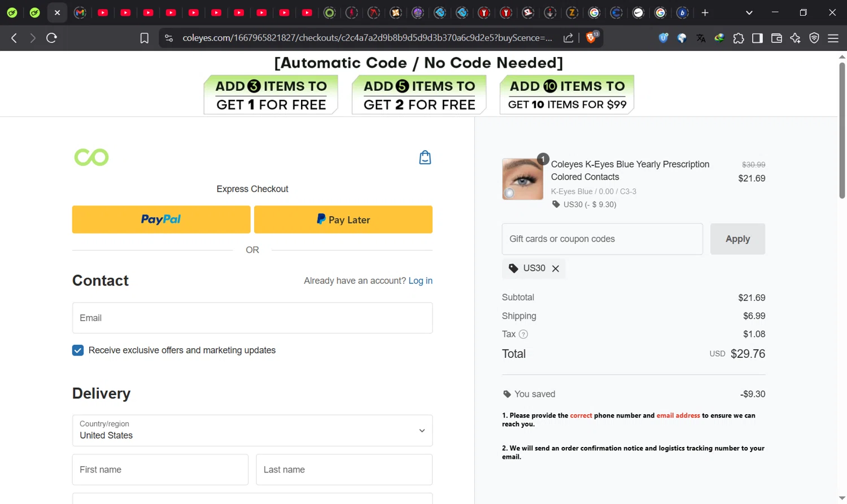Open a new browser tab
Screen dimensions: 847x504
coord(705,12)
